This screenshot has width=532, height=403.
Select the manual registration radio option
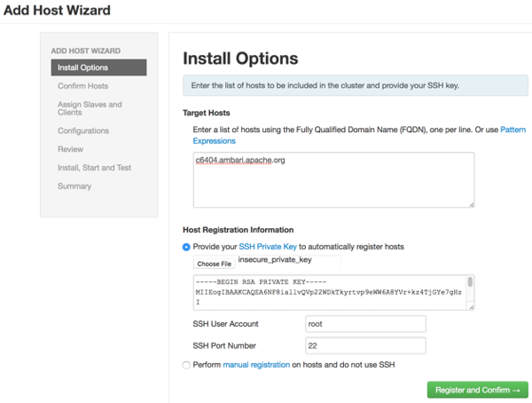click(x=186, y=365)
